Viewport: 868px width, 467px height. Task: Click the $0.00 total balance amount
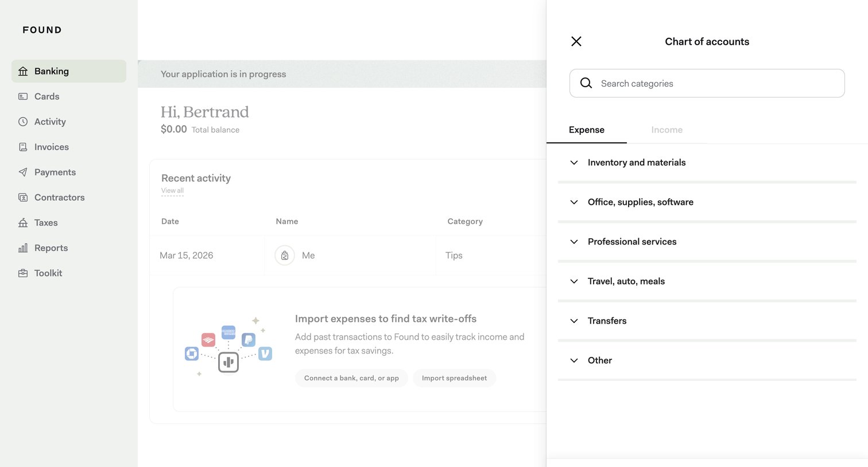click(x=174, y=129)
